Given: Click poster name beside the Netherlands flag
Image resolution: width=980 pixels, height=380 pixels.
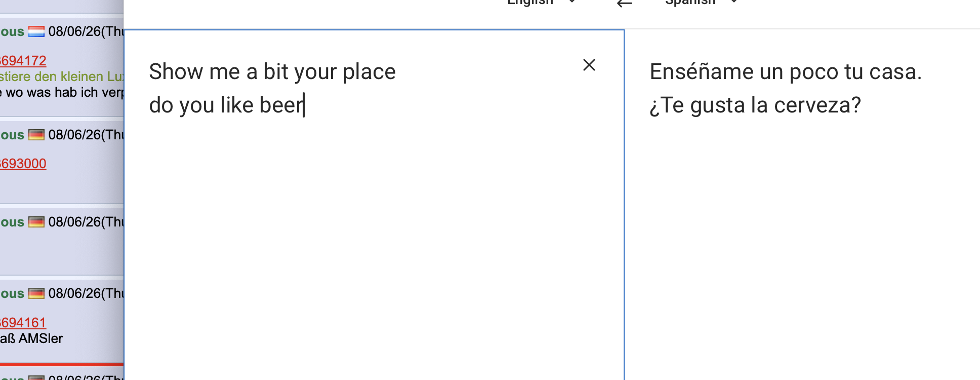Looking at the screenshot, I should pos(12,32).
